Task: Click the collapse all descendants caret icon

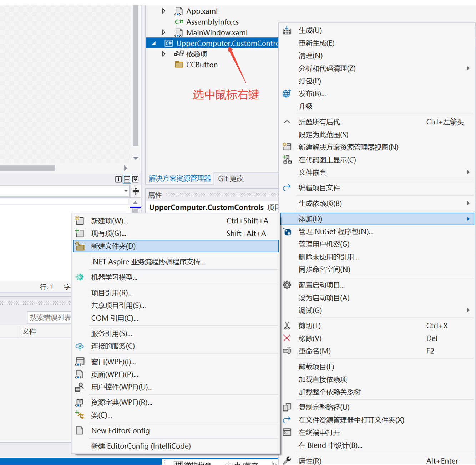Action: (287, 122)
